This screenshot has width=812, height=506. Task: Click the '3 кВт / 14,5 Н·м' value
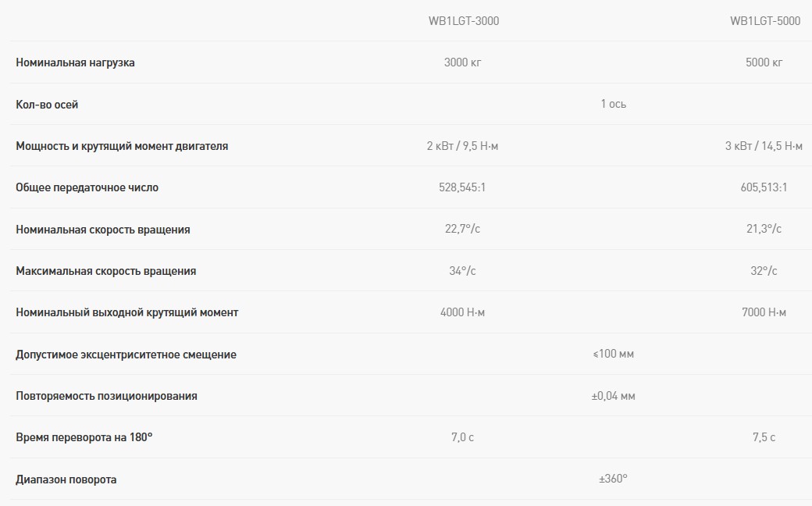point(764,146)
